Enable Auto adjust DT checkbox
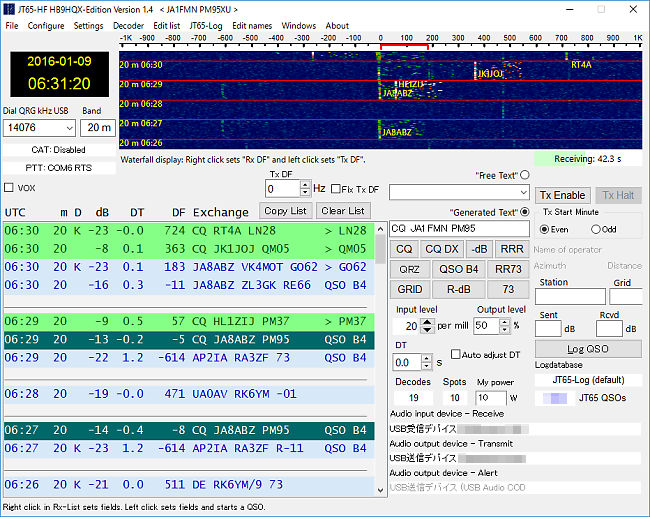 point(455,354)
